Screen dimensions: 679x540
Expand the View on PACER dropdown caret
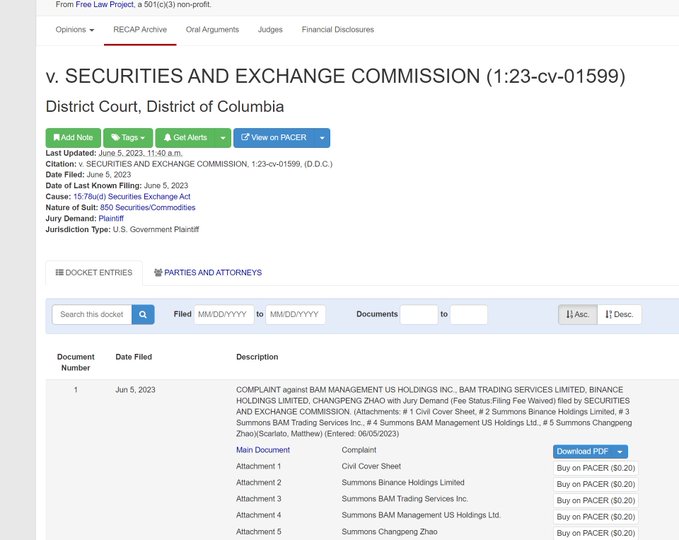pyautogui.click(x=322, y=138)
